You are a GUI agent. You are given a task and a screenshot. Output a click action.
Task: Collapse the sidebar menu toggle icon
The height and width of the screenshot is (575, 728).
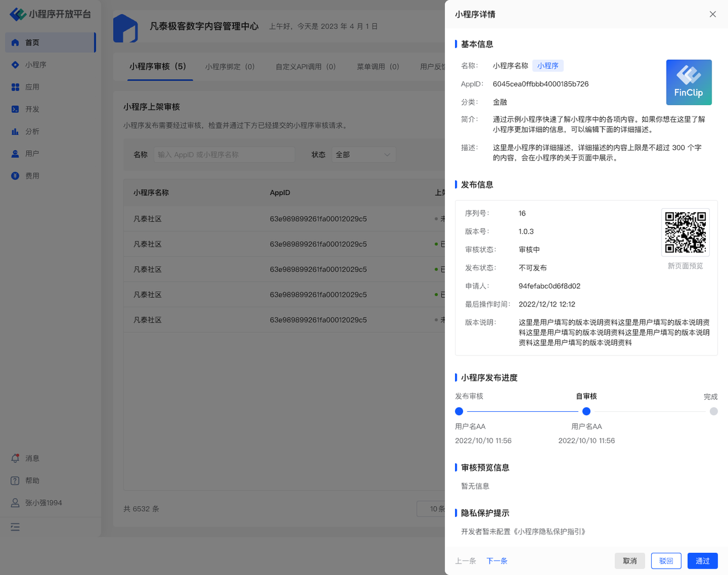coord(15,527)
